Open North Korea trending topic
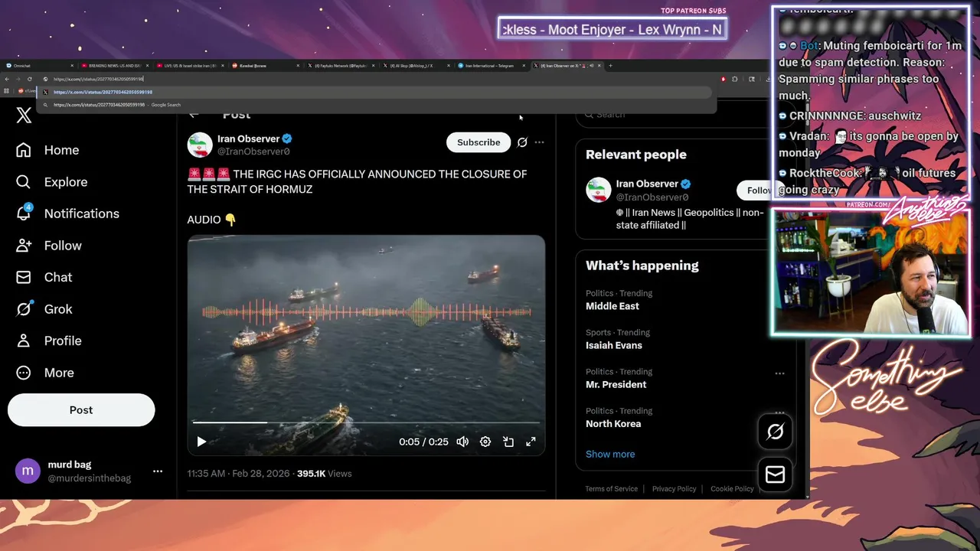 (613, 423)
